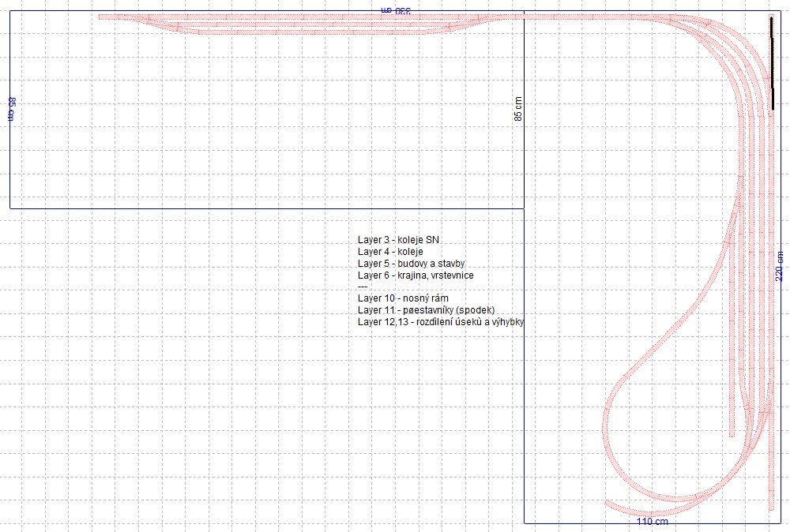This screenshot has width=790, height=532.
Task: Pick the 'Layer 6 - krajina, vrstevnice' text
Action: click(x=416, y=275)
